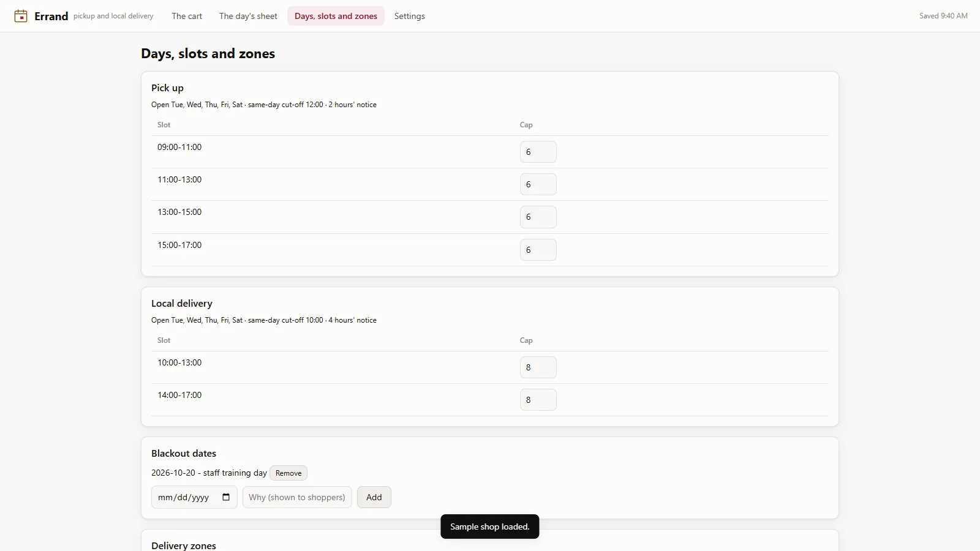980x551 pixels.
Task: Click the Errand app name
Action: pos(51,17)
